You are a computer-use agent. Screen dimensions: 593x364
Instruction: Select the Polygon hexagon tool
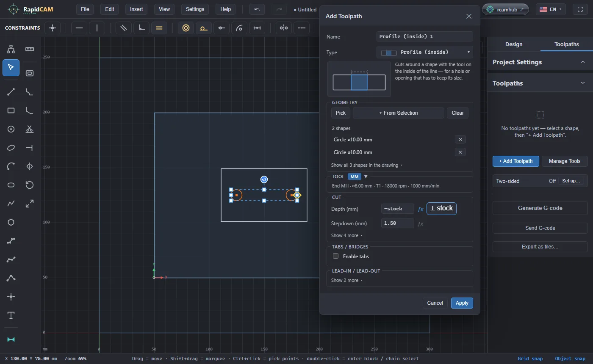tap(11, 222)
